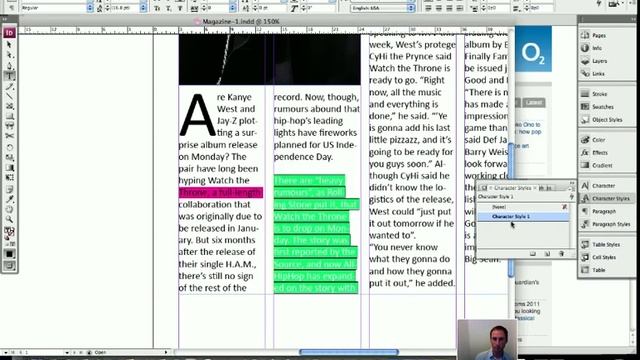The height and width of the screenshot is (360, 640).
Task: Create new style in Character Styles panel
Action: (x=547, y=254)
